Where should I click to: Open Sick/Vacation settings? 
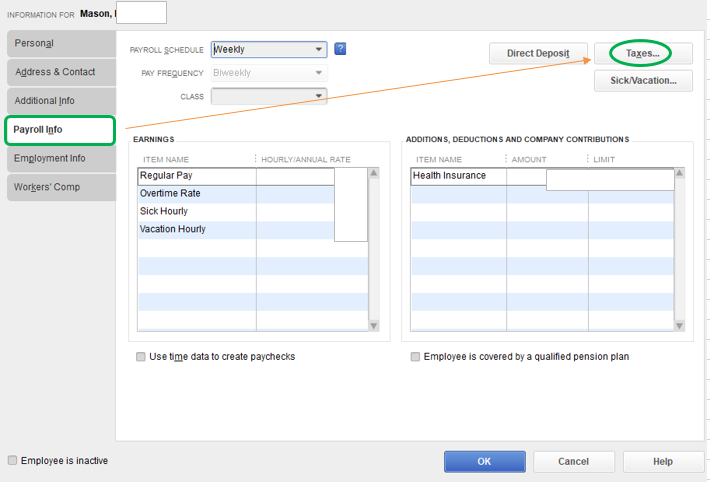click(x=643, y=81)
